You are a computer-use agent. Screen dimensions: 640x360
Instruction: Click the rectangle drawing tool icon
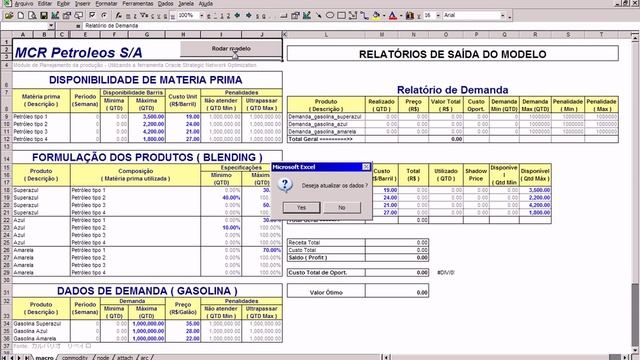(341, 16)
